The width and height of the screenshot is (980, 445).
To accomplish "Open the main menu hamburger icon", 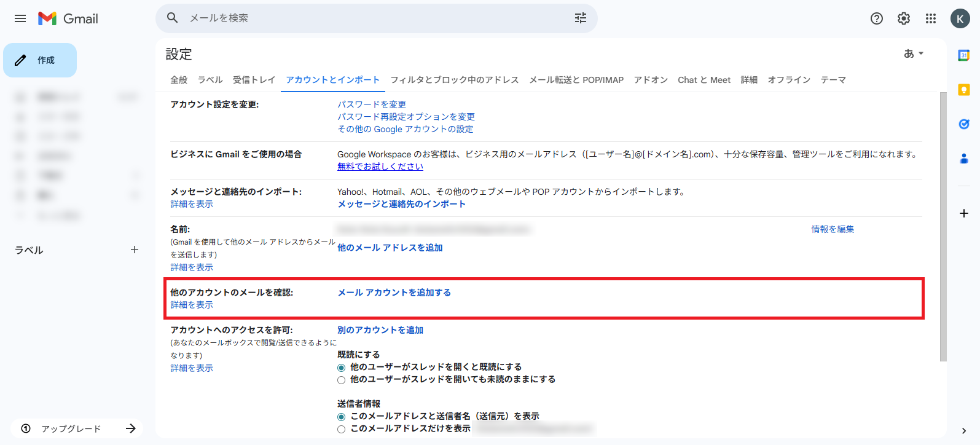I will pos(20,18).
